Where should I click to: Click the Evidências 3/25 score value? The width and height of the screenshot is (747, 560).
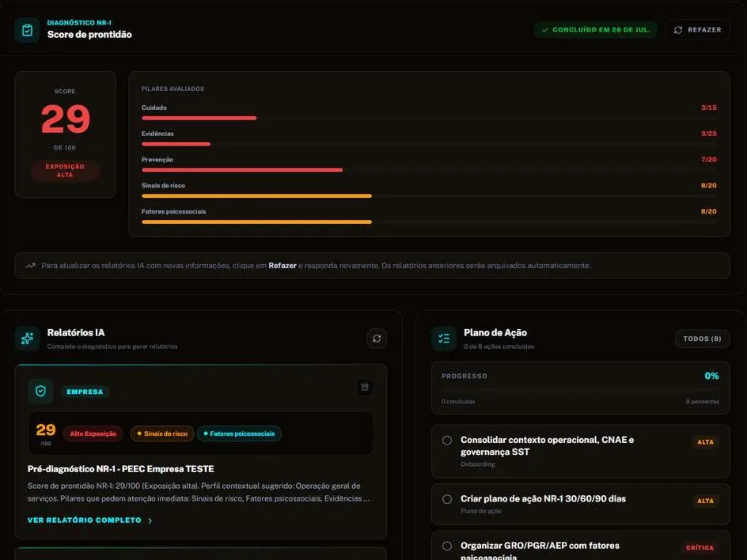[708, 134]
